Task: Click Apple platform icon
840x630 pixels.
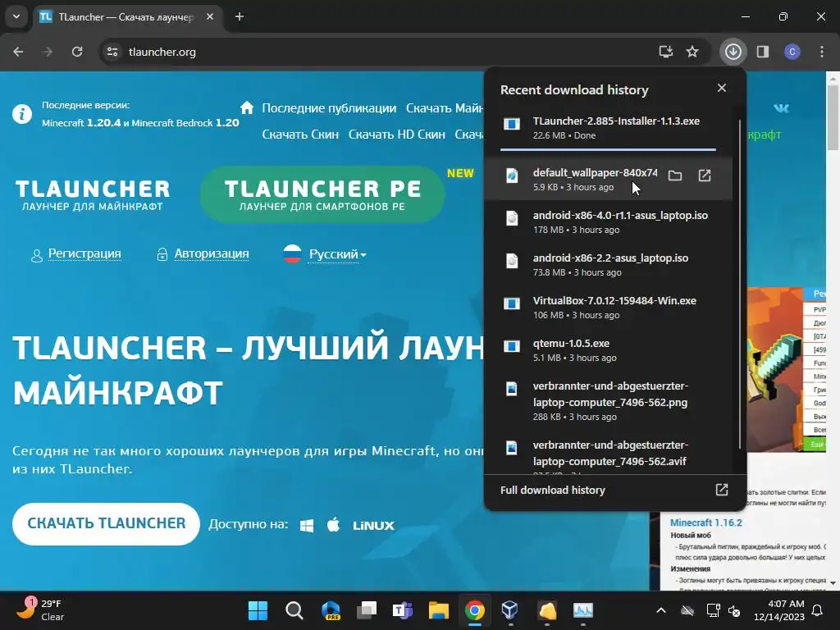Action: 333,525
